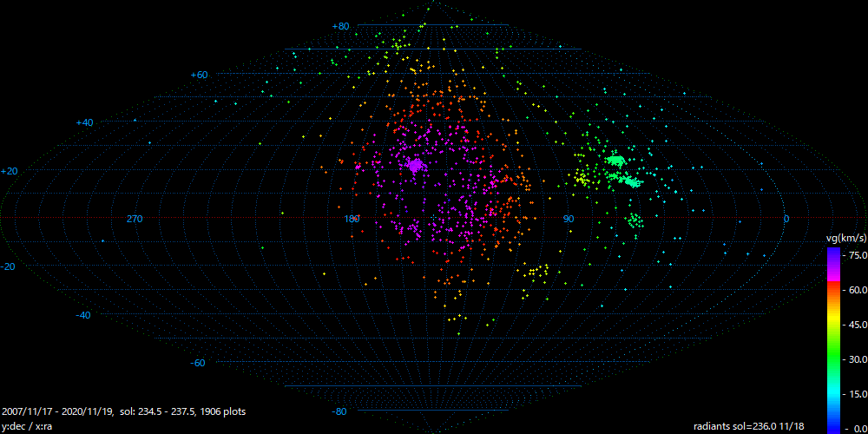Click the +80 declination label

click(340, 26)
